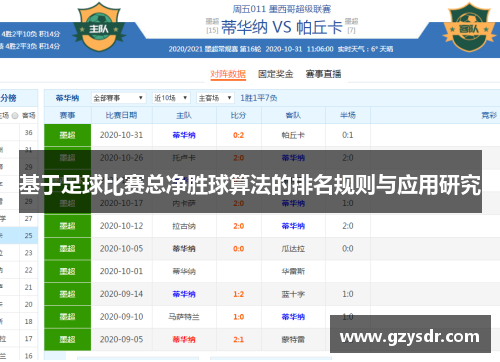Click the 2:0 score on 2020-10-12
Viewport: 500px width, 362px height.
point(239,226)
